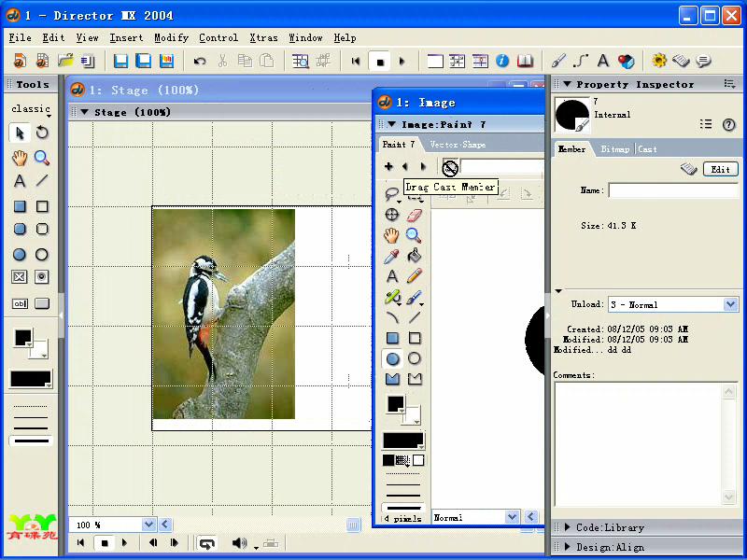Click the Play button in the main toolbar
747x560 pixels.
click(x=402, y=61)
